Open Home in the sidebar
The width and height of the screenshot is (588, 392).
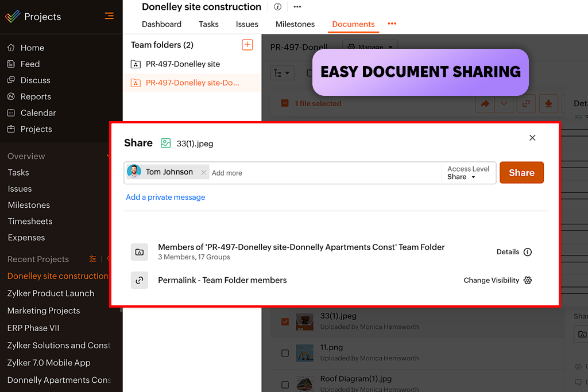32,48
